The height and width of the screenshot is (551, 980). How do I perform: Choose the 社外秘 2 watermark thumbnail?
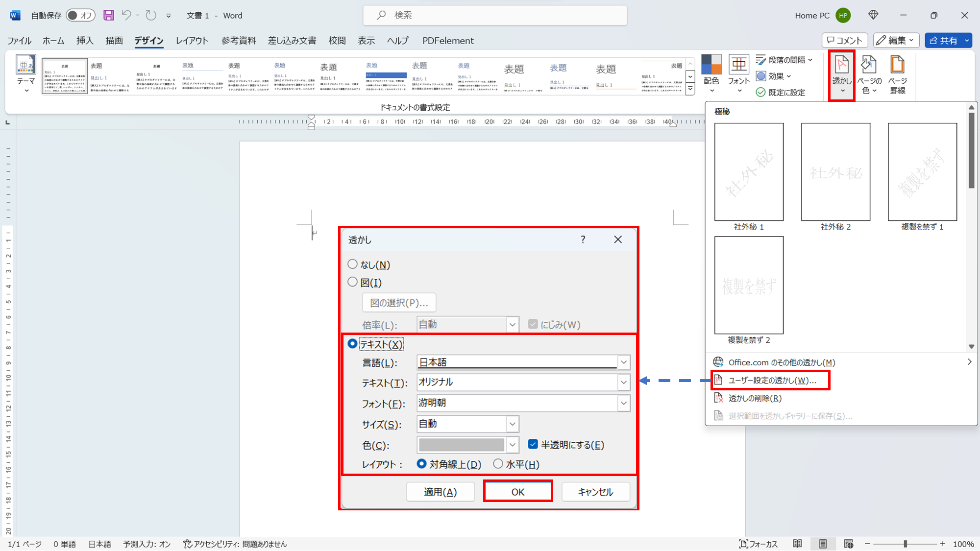click(x=835, y=172)
